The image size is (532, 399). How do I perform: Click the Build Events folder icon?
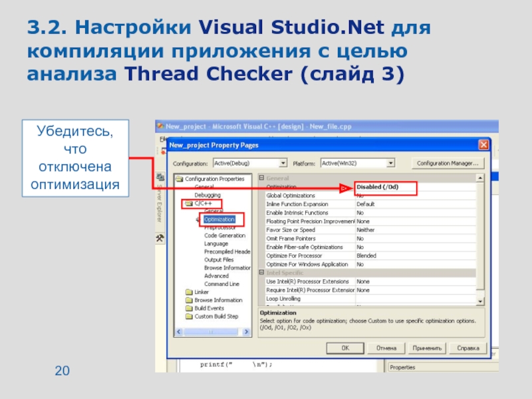pos(189,309)
